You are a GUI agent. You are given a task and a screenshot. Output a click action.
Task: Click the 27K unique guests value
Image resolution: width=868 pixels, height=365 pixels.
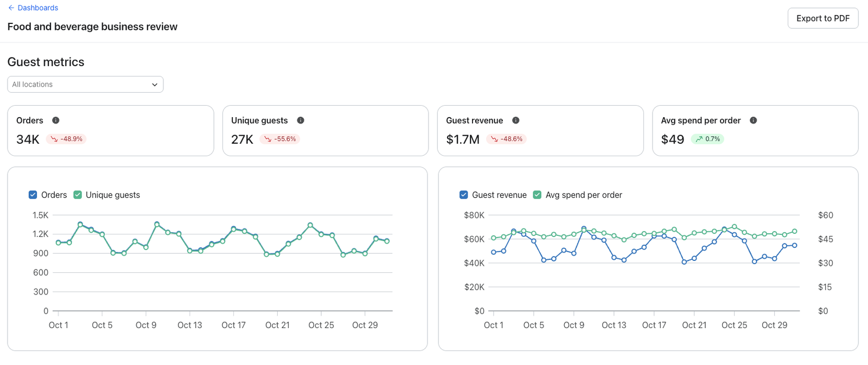pyautogui.click(x=242, y=139)
